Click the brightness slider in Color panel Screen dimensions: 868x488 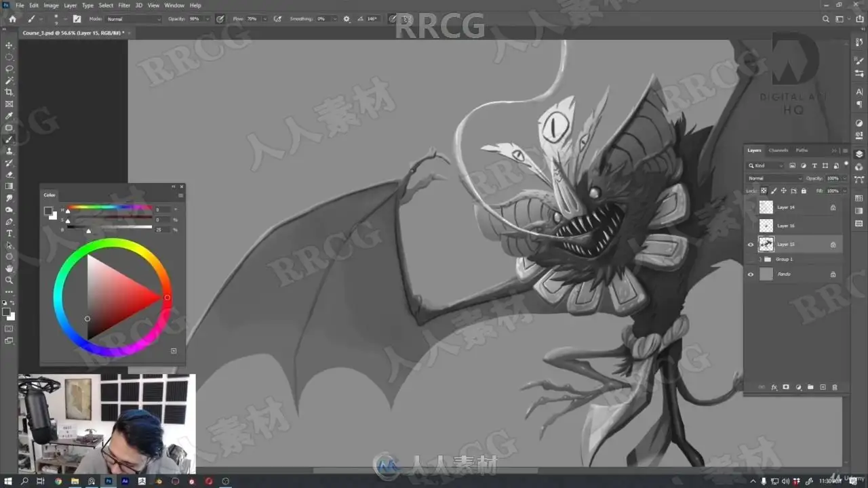point(109,228)
